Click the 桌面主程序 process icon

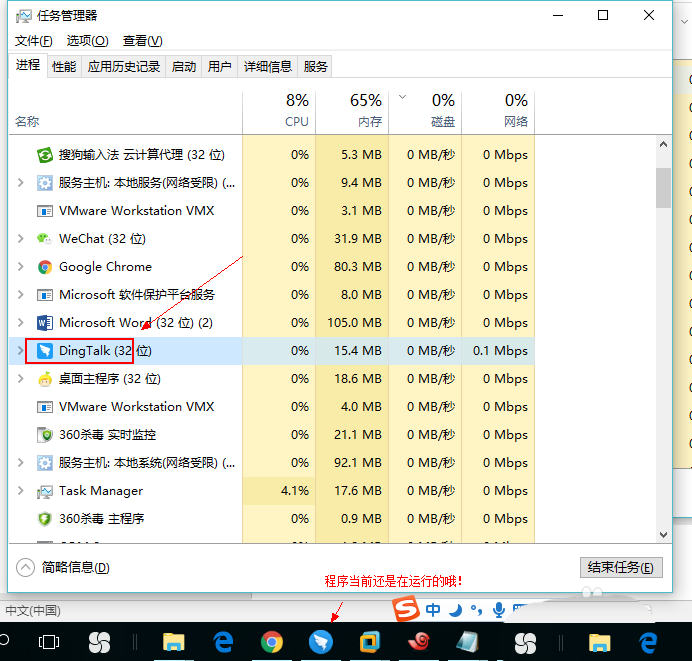[x=45, y=379]
